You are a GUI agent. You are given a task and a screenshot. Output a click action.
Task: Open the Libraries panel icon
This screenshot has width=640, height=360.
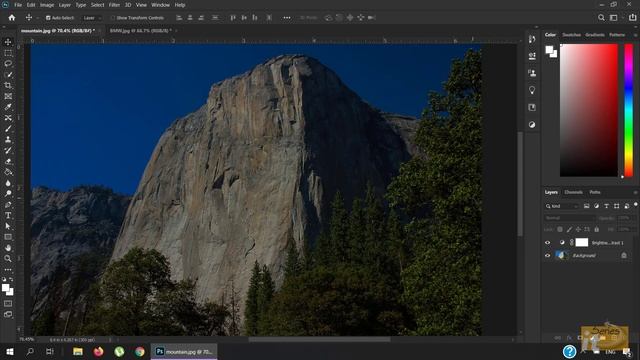tap(532, 107)
